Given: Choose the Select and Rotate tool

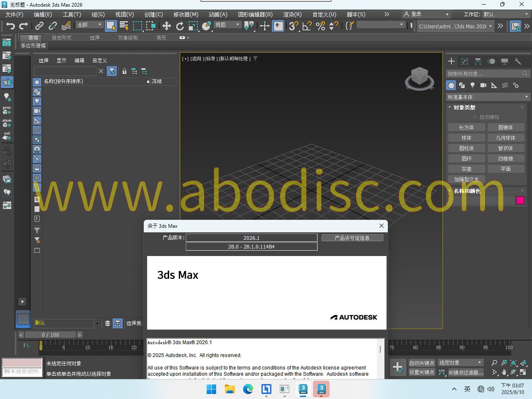Looking at the screenshot, I should click(180, 26).
